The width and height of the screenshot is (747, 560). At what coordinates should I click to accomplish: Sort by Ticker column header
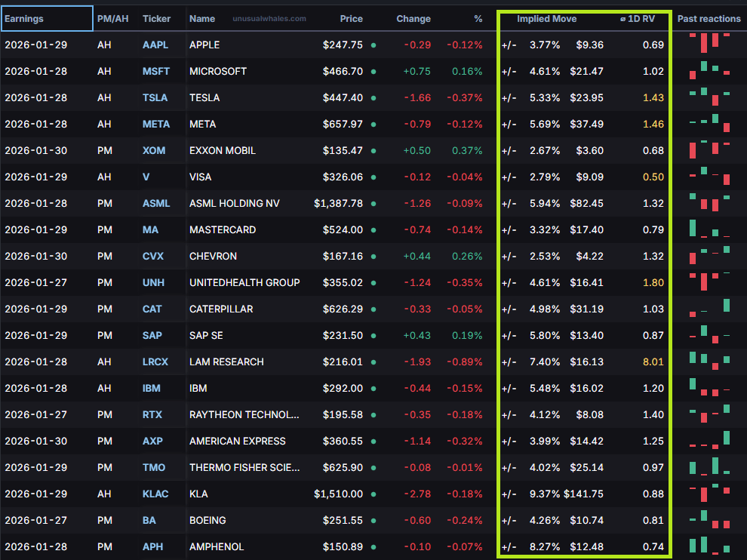(156, 19)
